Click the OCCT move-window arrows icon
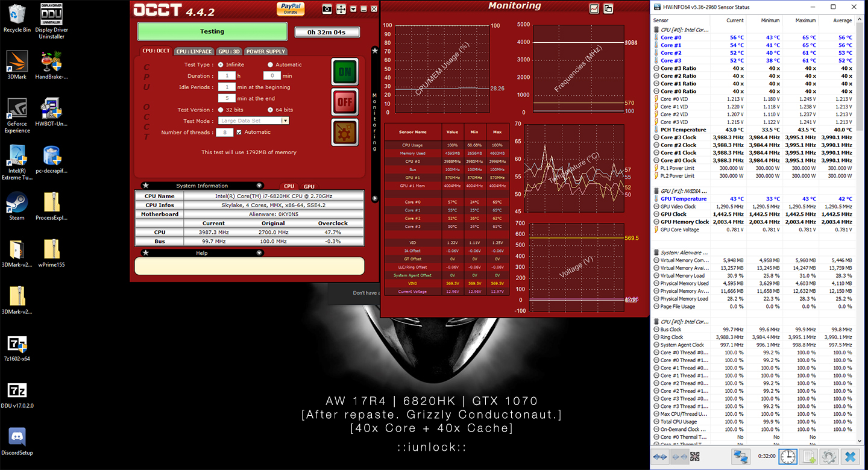The height and width of the screenshot is (470, 868). [341, 9]
